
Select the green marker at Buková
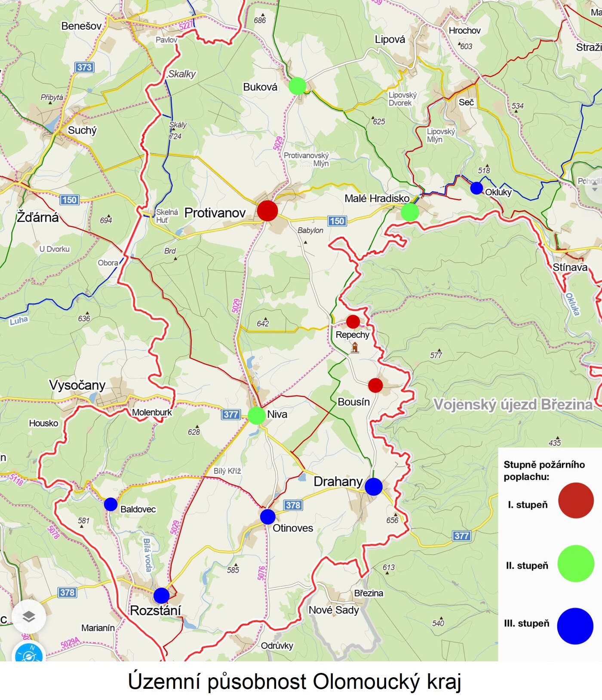[x=297, y=86]
